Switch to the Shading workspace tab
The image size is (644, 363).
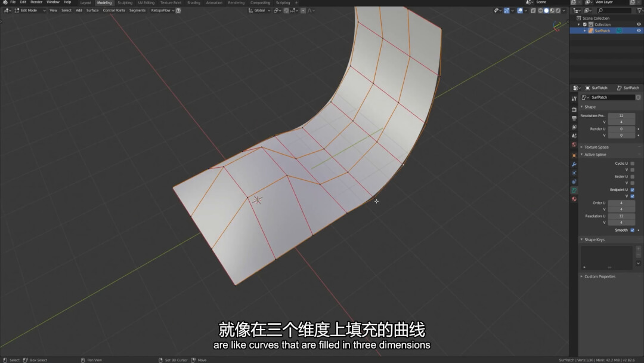tap(193, 3)
